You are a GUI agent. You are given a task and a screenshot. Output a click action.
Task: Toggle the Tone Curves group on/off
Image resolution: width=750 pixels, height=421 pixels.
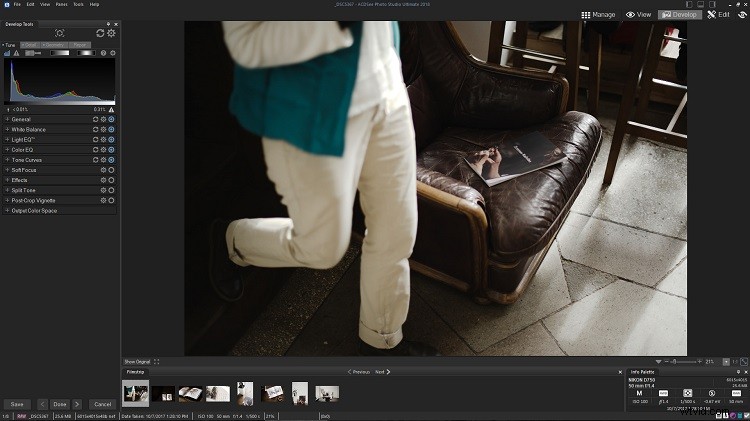tap(111, 160)
